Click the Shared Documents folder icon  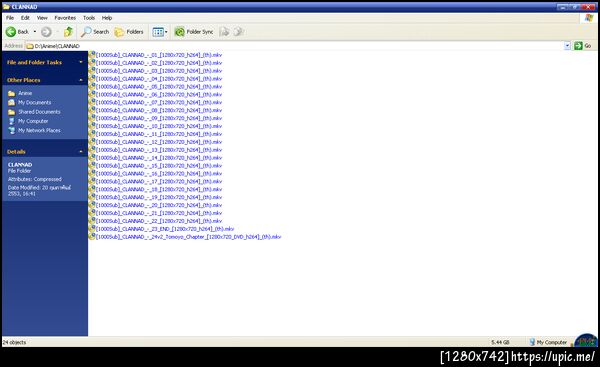tap(11, 112)
